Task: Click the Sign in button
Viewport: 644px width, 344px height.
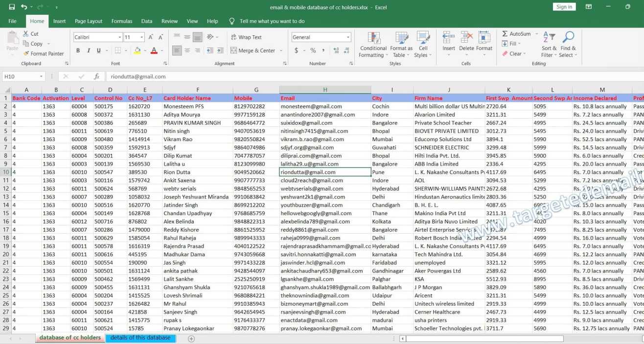Action: [564, 7]
